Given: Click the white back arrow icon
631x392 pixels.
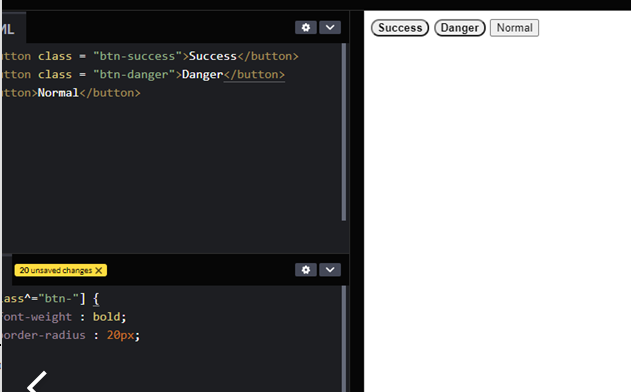Looking at the screenshot, I should [37, 381].
